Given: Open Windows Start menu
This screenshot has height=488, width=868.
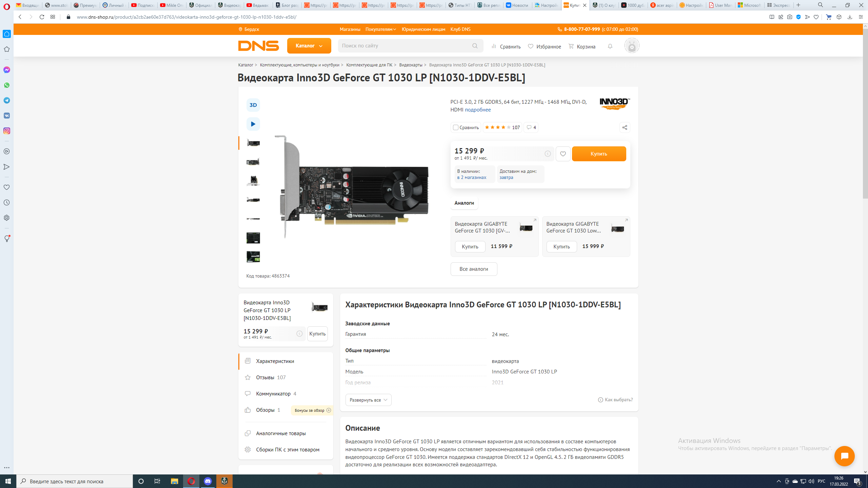Looking at the screenshot, I should click(x=8, y=481).
